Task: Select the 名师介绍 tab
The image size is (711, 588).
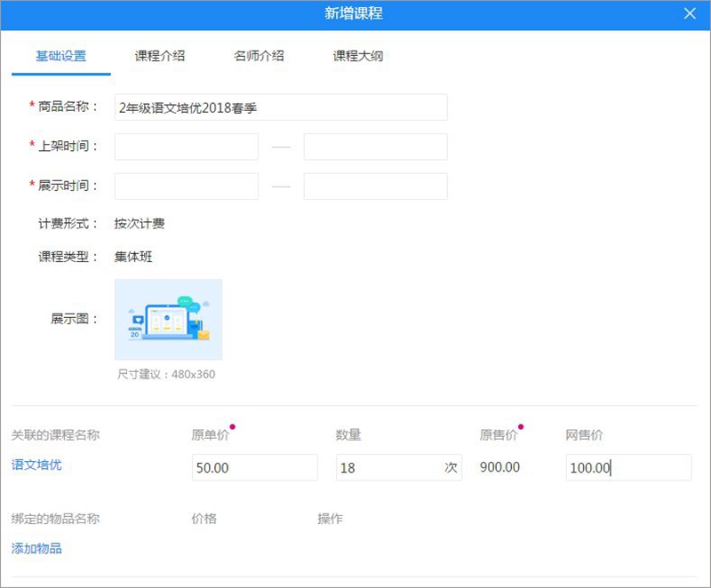Action: [x=259, y=56]
